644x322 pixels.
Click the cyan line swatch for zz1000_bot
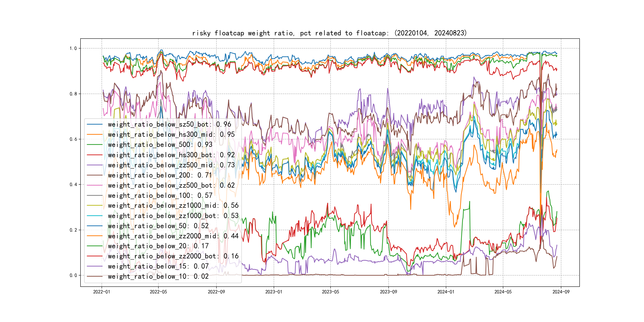[x=94, y=216]
